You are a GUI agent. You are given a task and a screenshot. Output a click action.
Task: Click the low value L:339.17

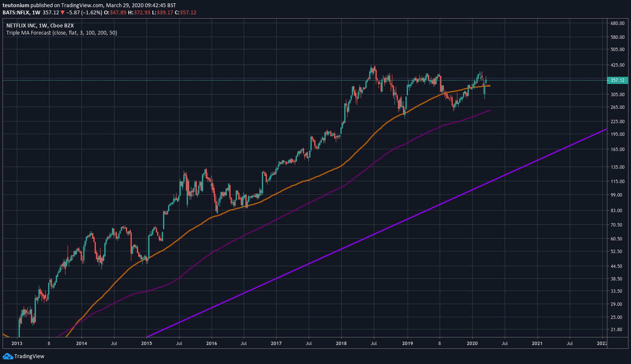[162, 13]
